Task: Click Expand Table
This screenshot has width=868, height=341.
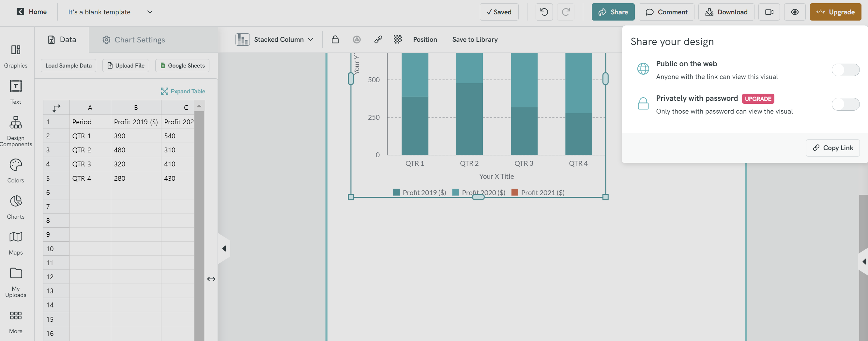Action: (x=183, y=91)
